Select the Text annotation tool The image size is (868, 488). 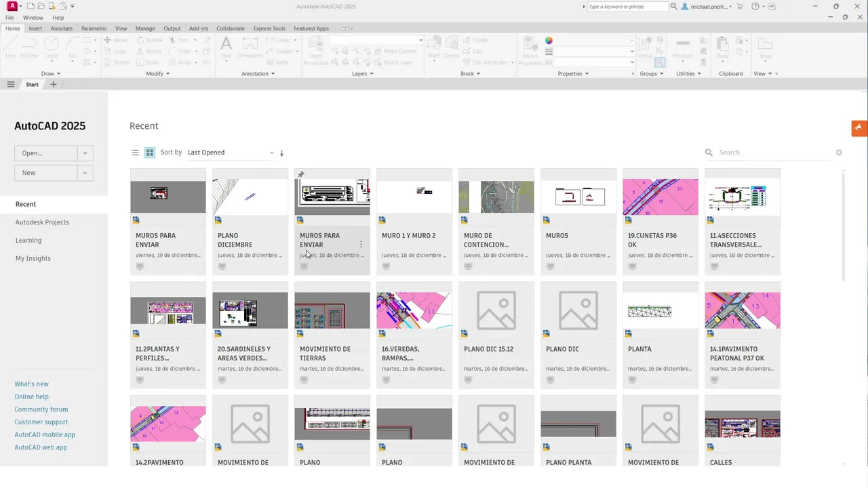tap(226, 47)
